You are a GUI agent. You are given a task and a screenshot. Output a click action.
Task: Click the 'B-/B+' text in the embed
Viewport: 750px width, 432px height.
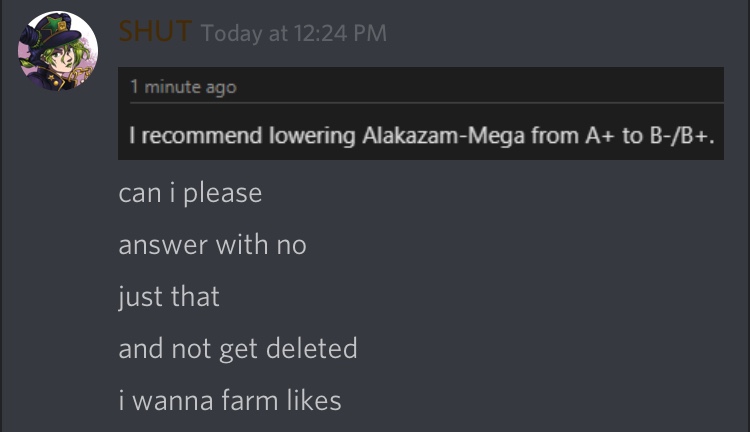tap(681, 135)
